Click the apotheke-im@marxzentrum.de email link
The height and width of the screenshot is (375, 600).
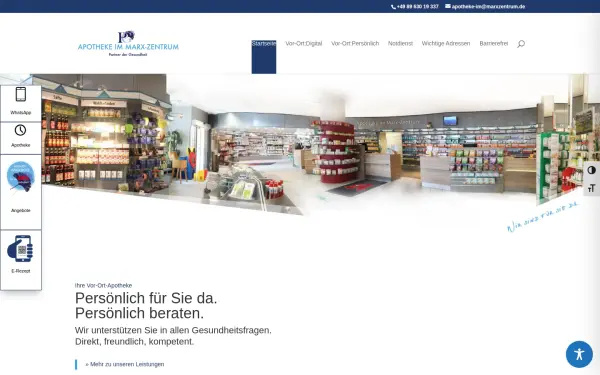[x=488, y=7]
